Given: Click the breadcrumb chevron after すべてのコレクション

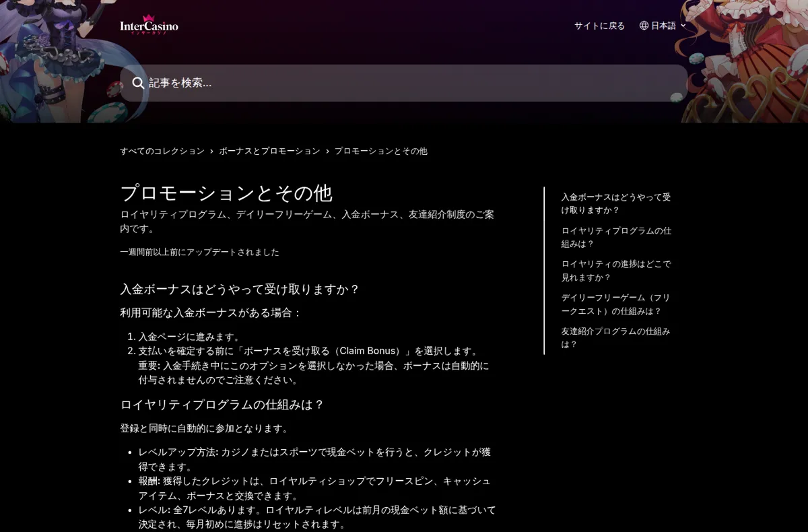Looking at the screenshot, I should [x=211, y=152].
